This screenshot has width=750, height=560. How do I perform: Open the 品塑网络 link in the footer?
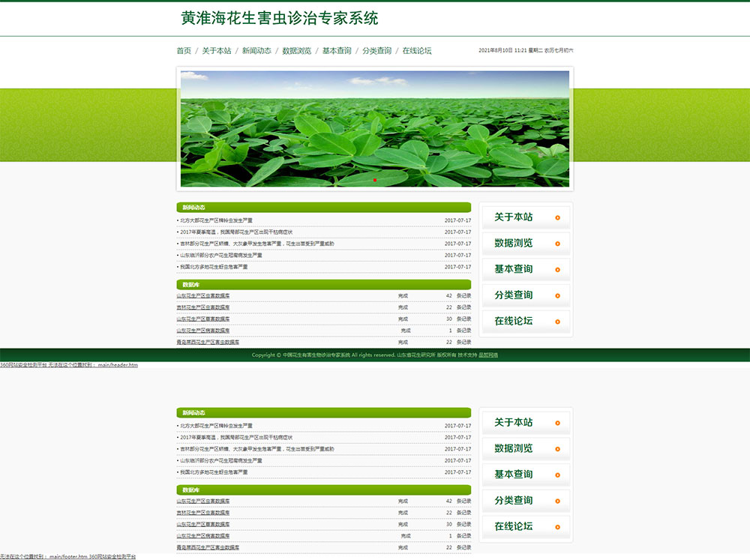[488, 355]
